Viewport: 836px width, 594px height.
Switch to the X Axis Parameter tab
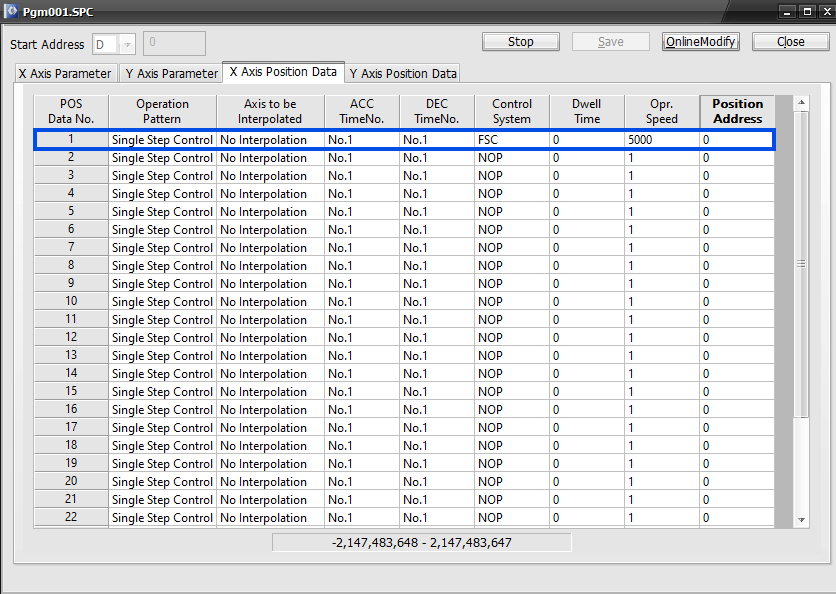[x=65, y=73]
